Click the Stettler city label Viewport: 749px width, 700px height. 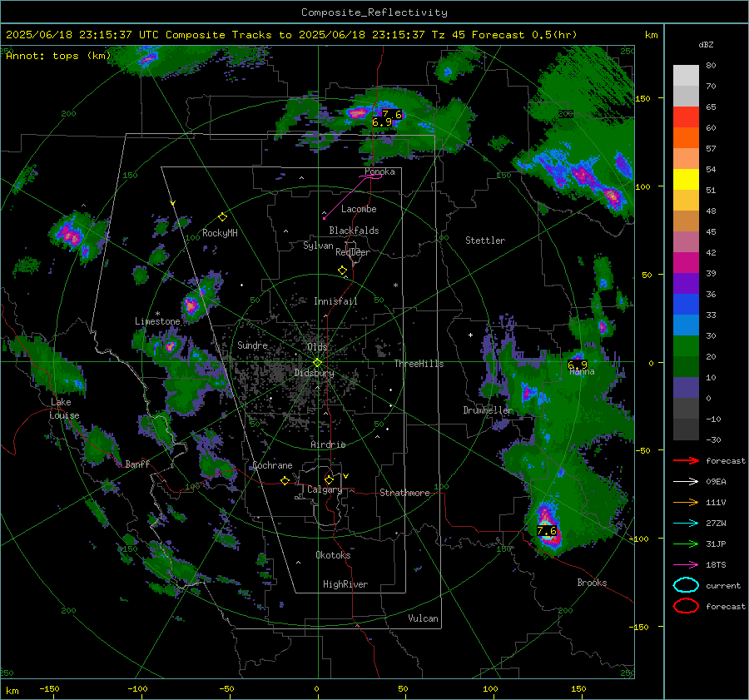(485, 241)
